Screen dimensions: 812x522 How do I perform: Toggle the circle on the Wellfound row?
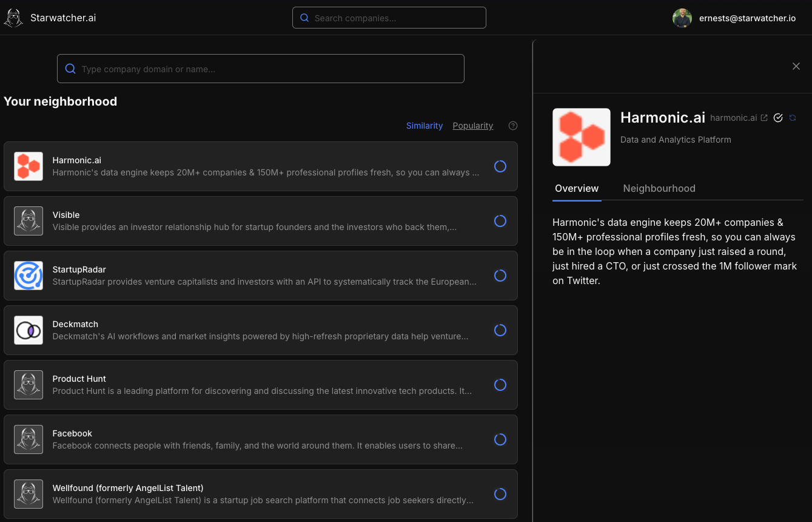[x=500, y=494]
